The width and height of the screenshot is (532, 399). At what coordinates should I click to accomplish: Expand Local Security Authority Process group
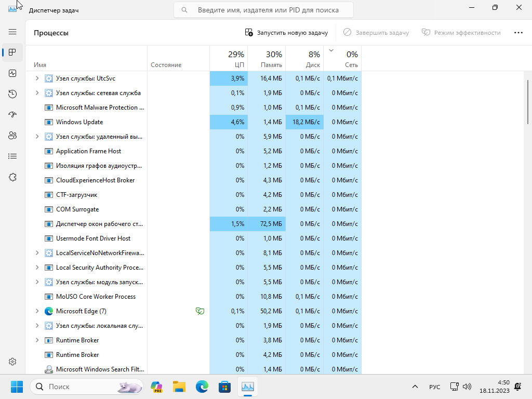[x=37, y=268]
